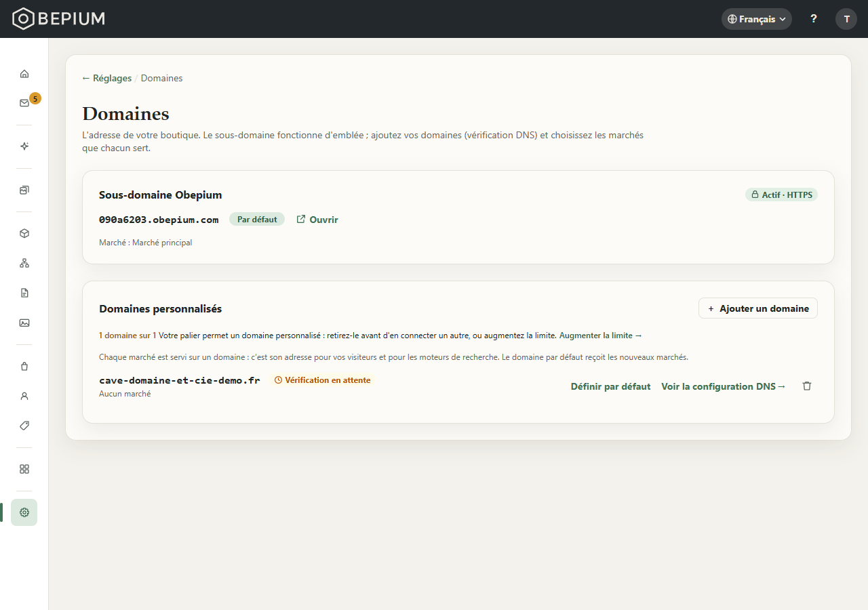The width and height of the screenshot is (868, 610).
Task: Click the Vérification en attente status
Action: click(x=322, y=380)
